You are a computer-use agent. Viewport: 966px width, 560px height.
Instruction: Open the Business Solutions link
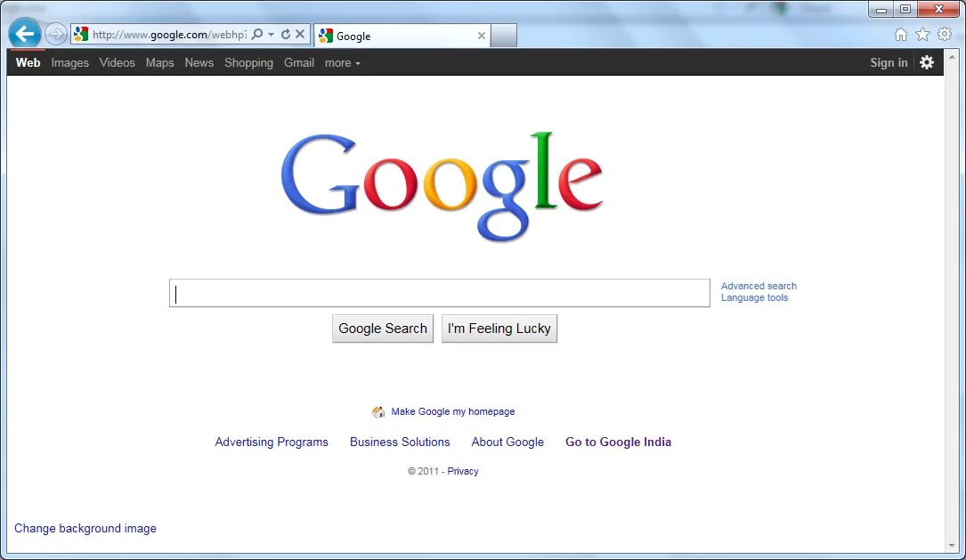[x=400, y=442]
